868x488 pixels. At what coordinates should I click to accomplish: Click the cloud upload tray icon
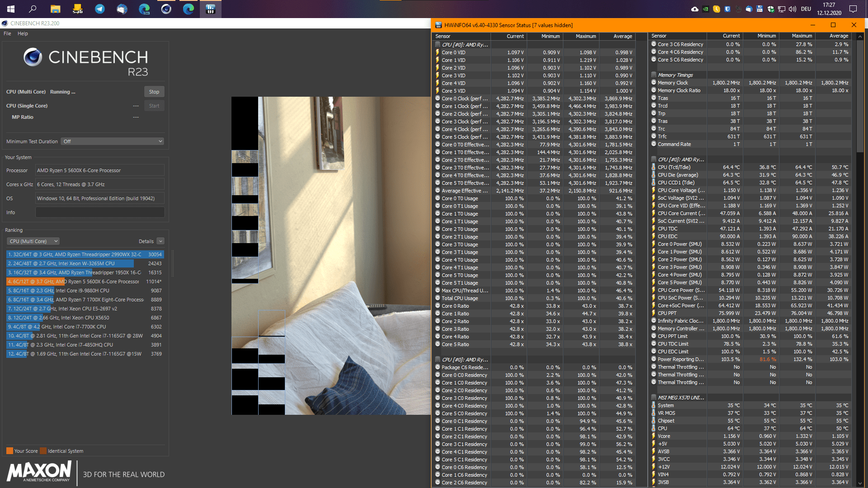[695, 9]
